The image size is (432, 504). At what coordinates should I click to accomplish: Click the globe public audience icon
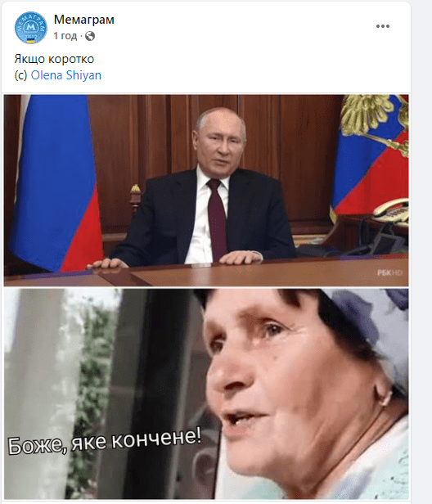pos(90,36)
